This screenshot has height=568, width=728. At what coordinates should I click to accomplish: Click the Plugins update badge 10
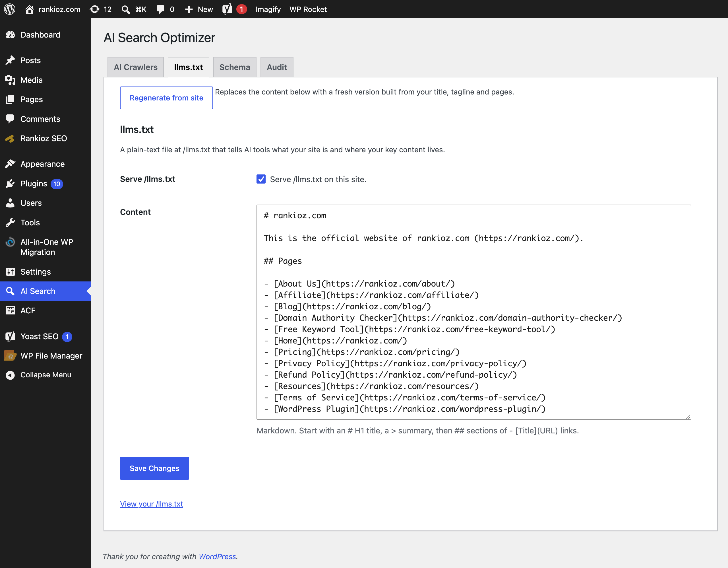click(57, 184)
